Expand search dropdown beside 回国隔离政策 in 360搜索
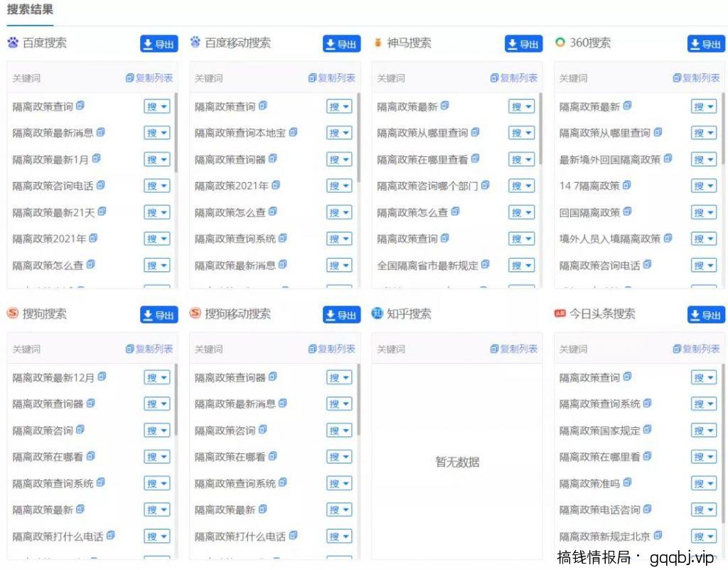Image resolution: width=728 pixels, height=570 pixels. tap(711, 212)
